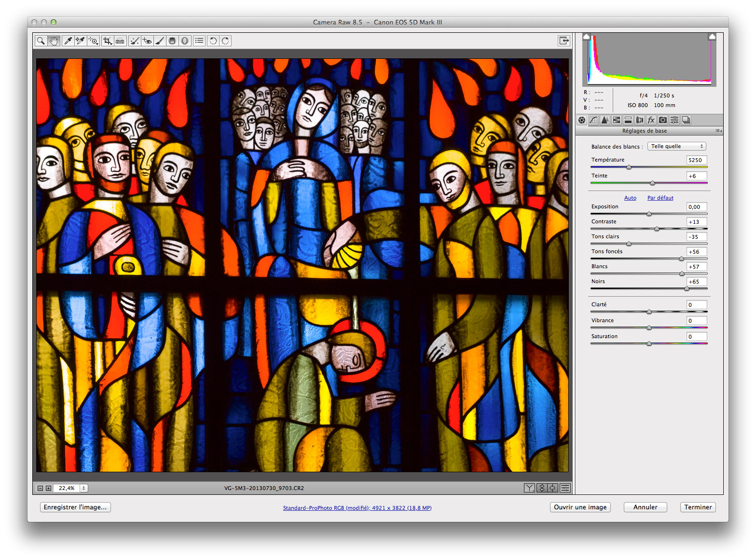Adjust the Contraste slider handle
The width and height of the screenshot is (756, 560).
coord(657,229)
